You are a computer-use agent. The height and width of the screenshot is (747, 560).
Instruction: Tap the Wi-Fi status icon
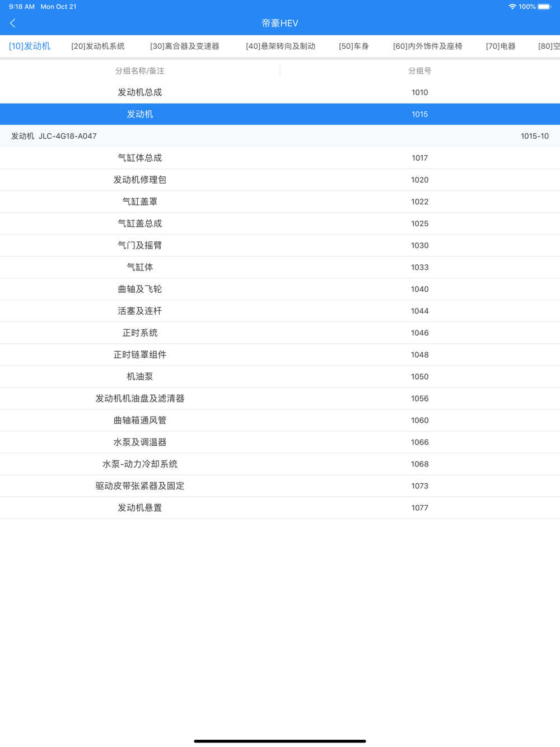point(512,7)
